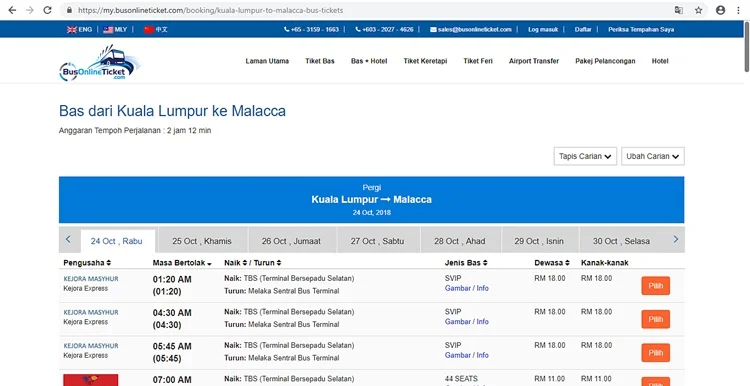Open Tiket Bas menu item
The height and width of the screenshot is (386, 750).
click(320, 61)
